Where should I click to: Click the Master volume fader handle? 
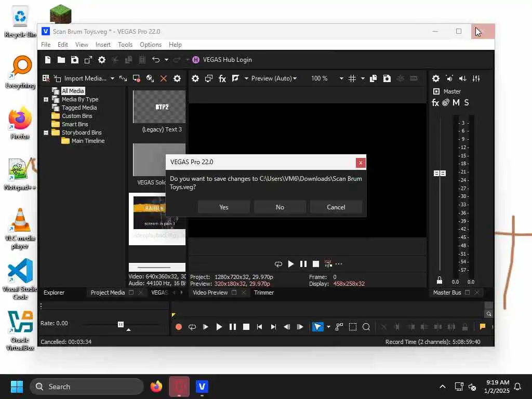tap(440, 174)
